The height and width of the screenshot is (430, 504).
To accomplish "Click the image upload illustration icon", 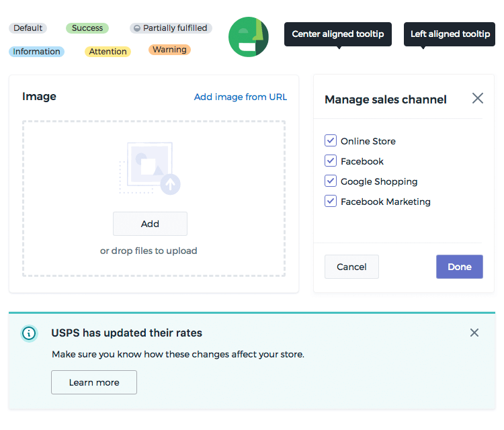I will (x=150, y=169).
